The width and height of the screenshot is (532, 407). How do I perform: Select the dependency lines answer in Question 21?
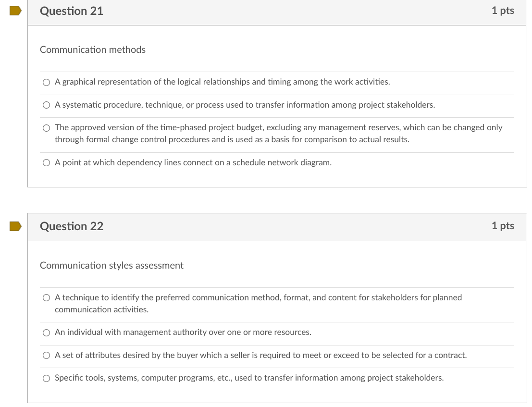46,163
